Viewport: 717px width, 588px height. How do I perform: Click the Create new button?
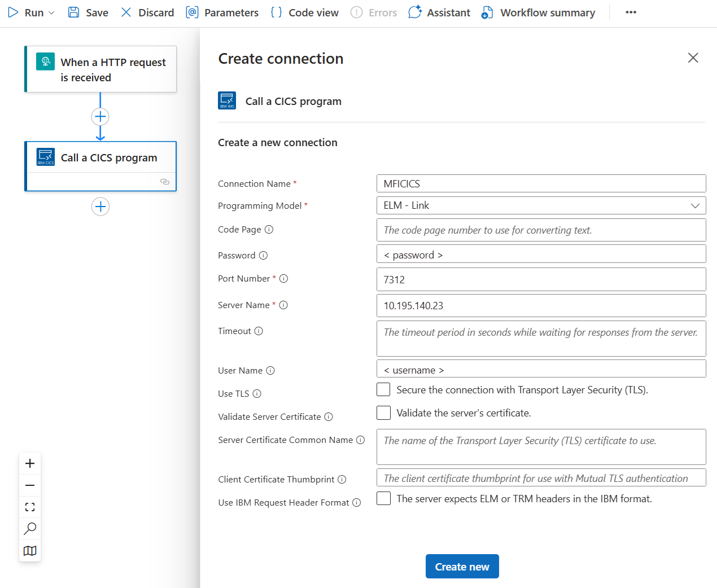coord(462,566)
